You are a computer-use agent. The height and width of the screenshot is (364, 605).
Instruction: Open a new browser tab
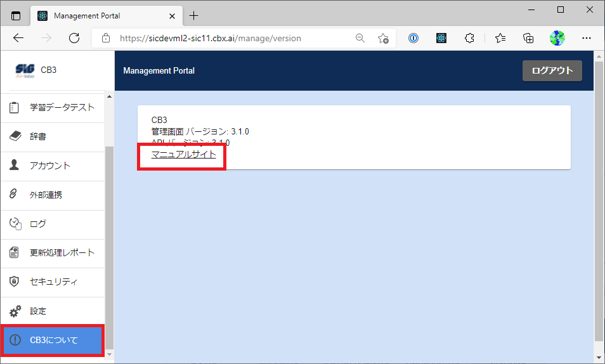click(x=194, y=15)
